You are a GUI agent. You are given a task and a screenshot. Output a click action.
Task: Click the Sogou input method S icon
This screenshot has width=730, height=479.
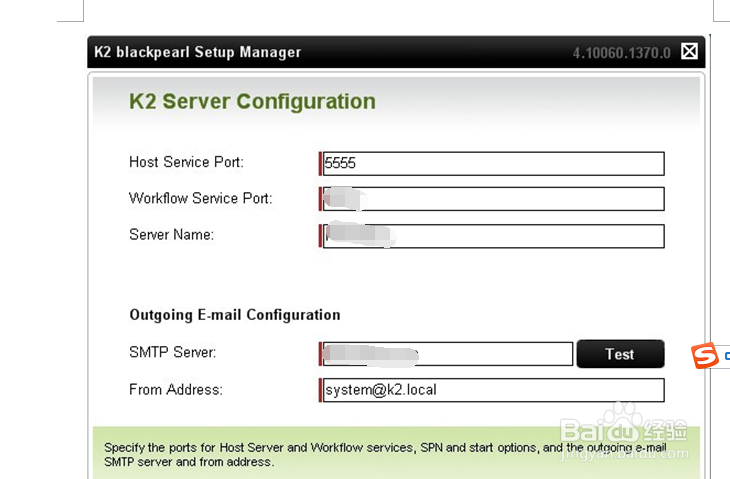[705, 355]
